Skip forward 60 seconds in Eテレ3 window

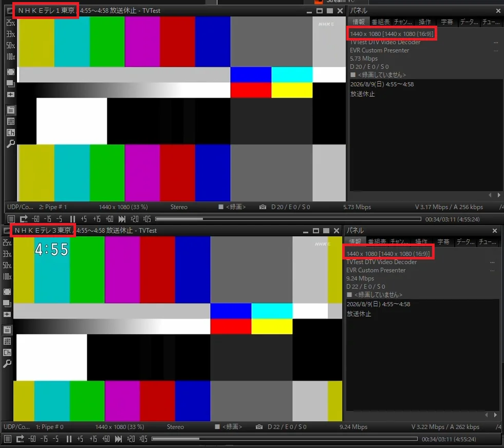click(106, 439)
